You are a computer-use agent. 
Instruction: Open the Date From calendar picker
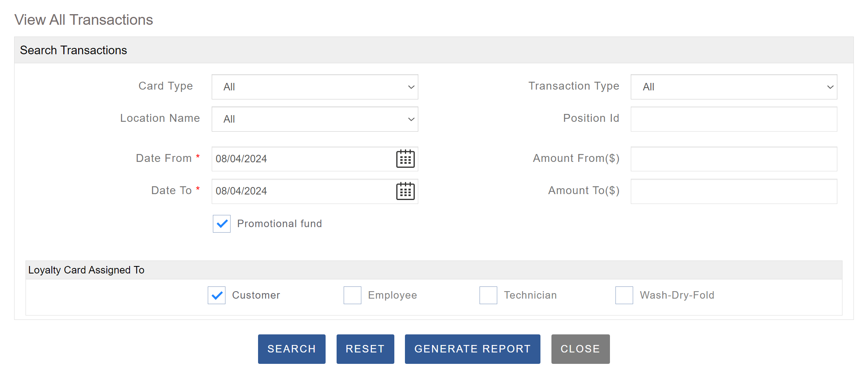point(405,159)
